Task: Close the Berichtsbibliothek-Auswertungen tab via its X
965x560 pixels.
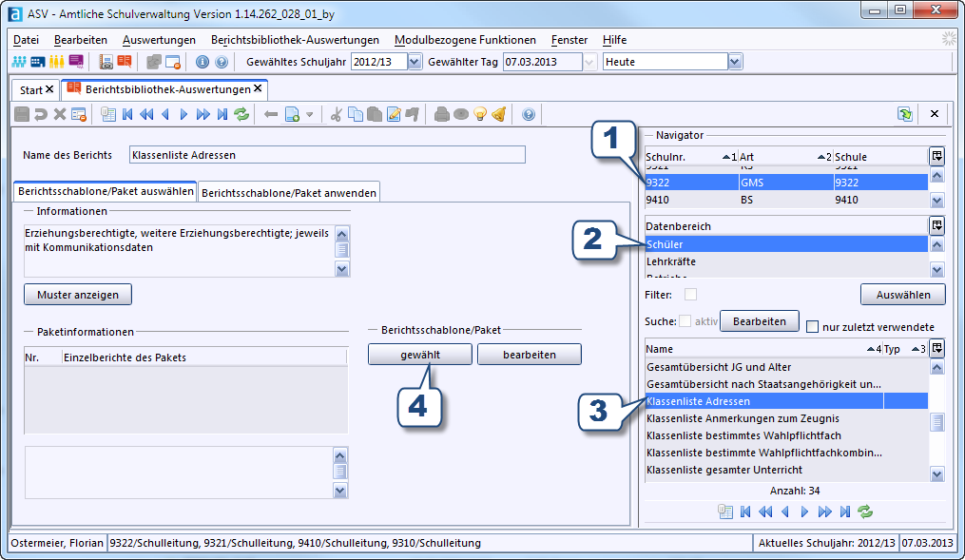Action: tap(258, 88)
